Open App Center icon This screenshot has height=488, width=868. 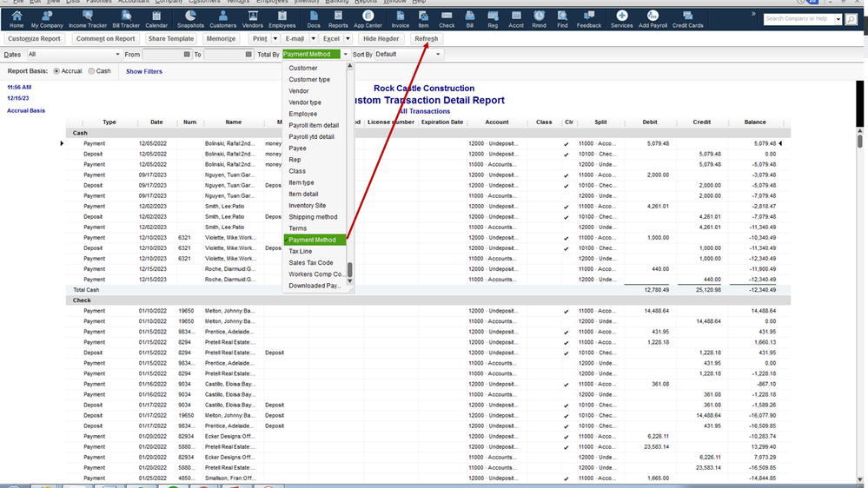pos(368,19)
